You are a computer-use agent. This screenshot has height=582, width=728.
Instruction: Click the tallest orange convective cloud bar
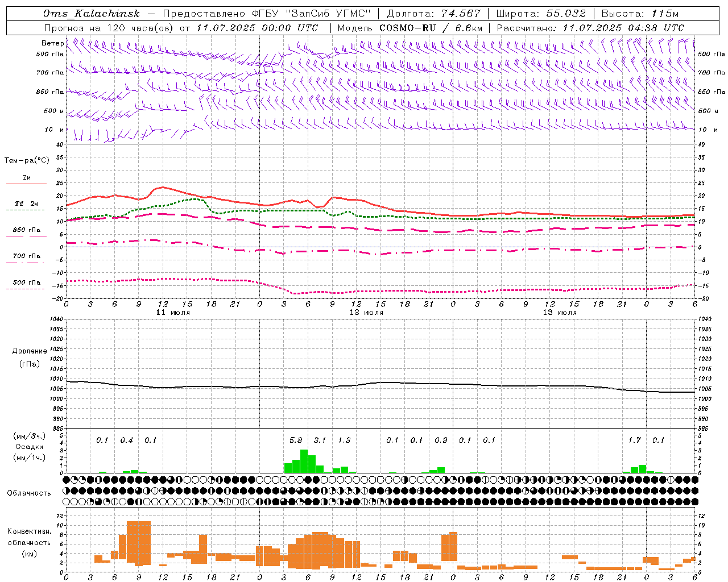(x=139, y=543)
